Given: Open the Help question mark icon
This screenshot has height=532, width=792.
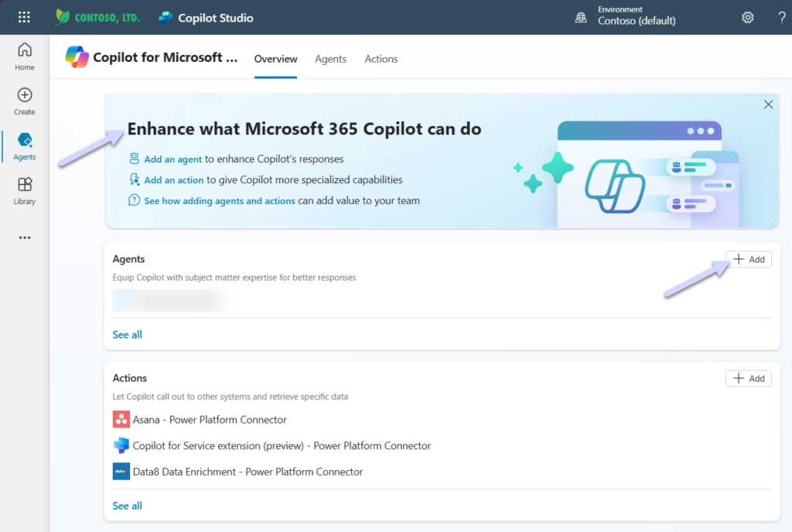Looking at the screenshot, I should 782,18.
